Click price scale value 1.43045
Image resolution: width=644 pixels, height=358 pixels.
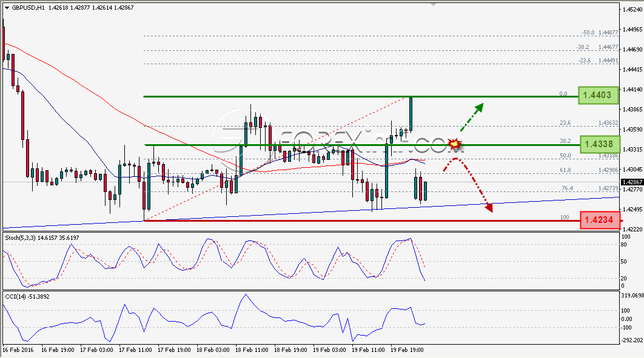(x=632, y=170)
